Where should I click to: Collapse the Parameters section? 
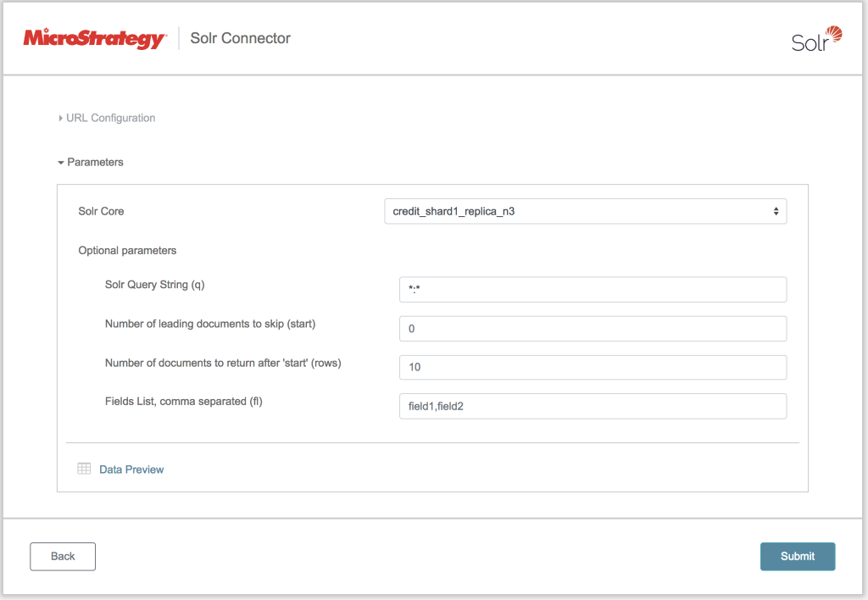tap(90, 162)
